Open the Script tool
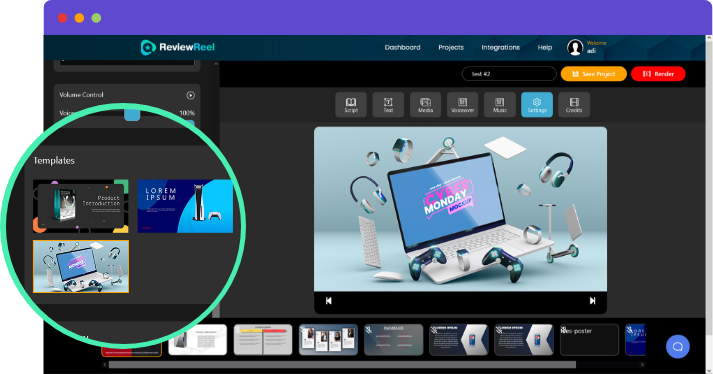713x374 pixels. [351, 105]
